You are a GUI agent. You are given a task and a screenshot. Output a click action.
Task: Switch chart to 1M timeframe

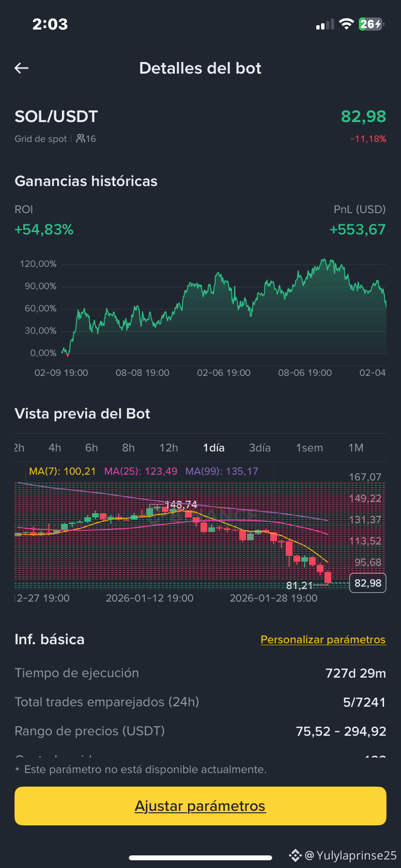pos(356,448)
